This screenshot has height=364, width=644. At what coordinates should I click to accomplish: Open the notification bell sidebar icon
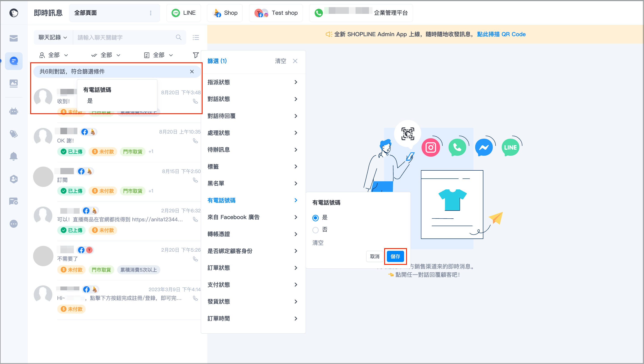coord(13,156)
